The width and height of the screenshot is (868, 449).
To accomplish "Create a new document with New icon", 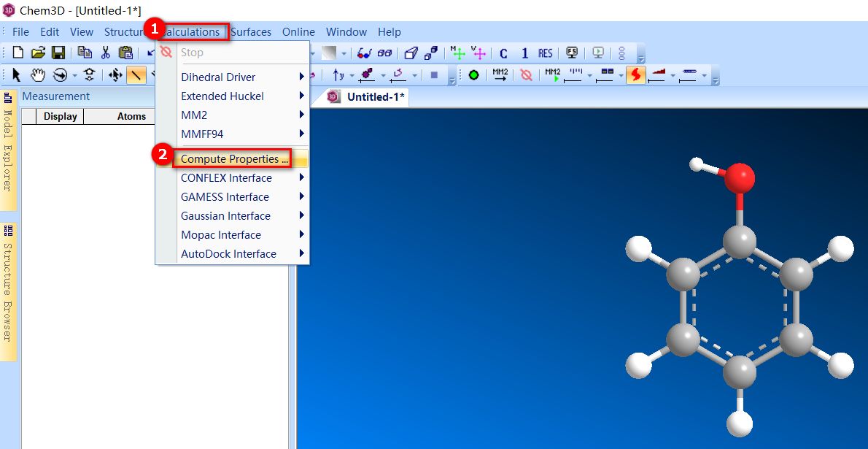I will click(18, 53).
